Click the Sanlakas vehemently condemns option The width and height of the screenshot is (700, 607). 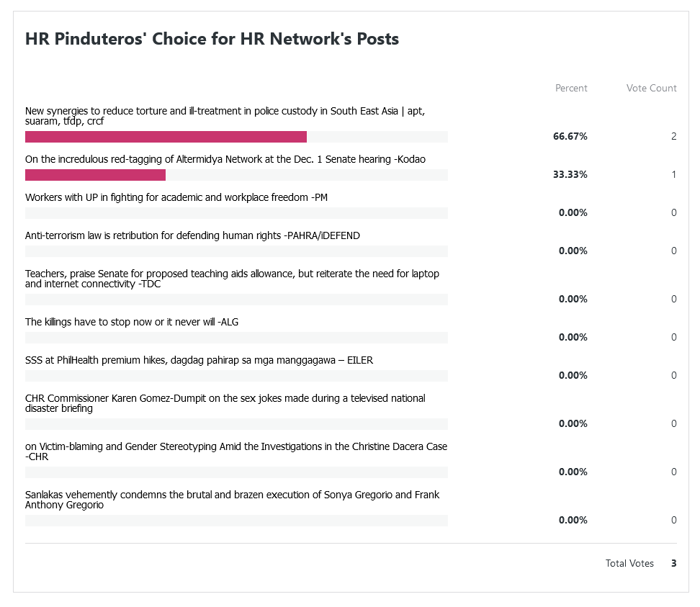click(x=232, y=500)
